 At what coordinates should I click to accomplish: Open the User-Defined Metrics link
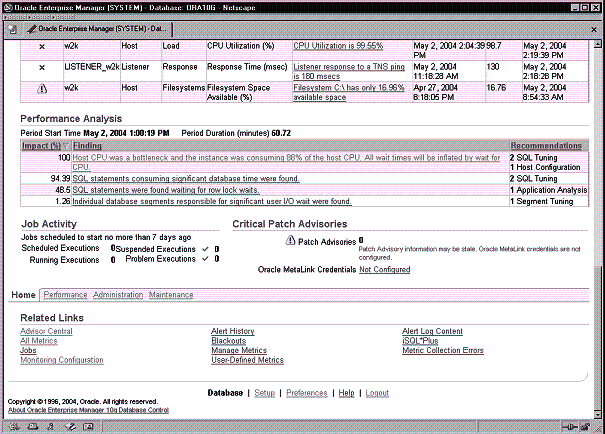pyautogui.click(x=247, y=360)
